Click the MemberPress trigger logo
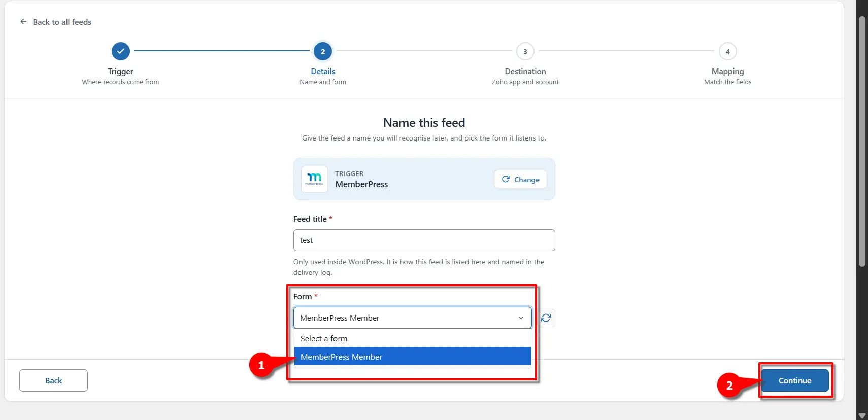This screenshot has width=868, height=420. 314,179
